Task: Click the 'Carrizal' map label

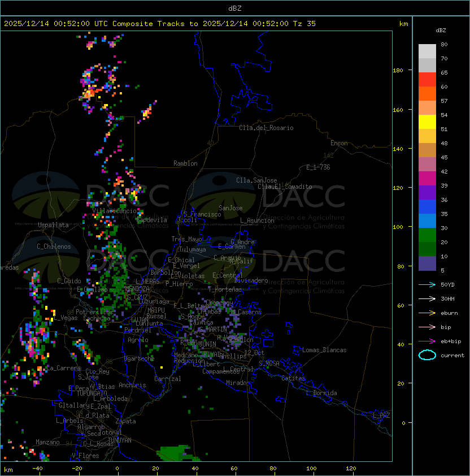Action: click(168, 379)
